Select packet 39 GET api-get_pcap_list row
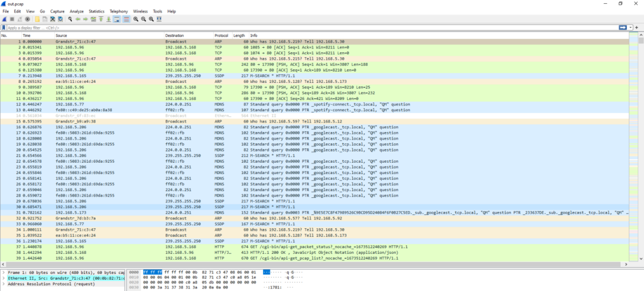 pos(314,258)
